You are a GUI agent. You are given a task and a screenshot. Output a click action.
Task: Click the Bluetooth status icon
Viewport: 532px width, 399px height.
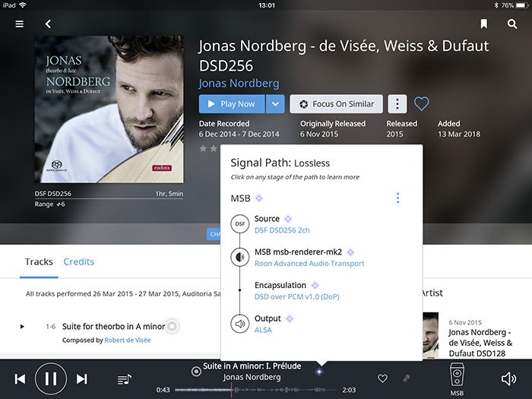point(496,5)
